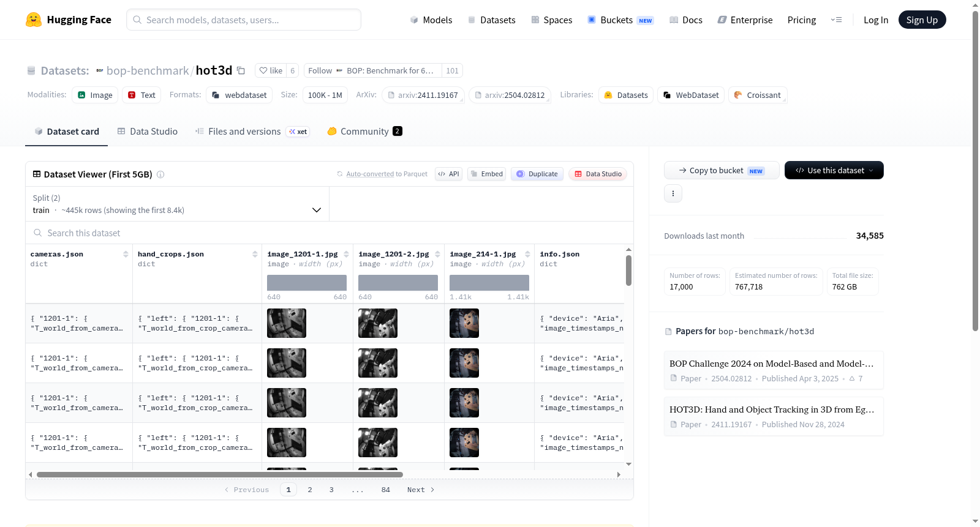Open Data Studio button in viewer header

598,174
